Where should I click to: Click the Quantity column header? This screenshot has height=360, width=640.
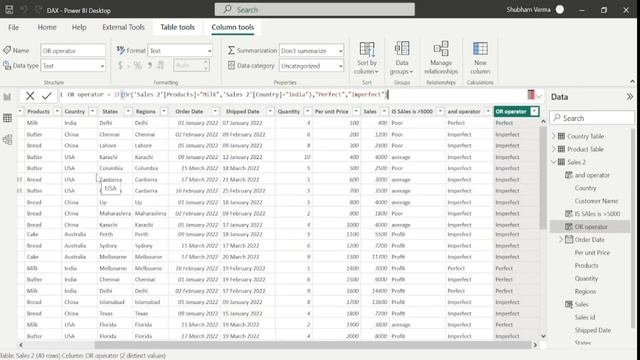tap(289, 111)
